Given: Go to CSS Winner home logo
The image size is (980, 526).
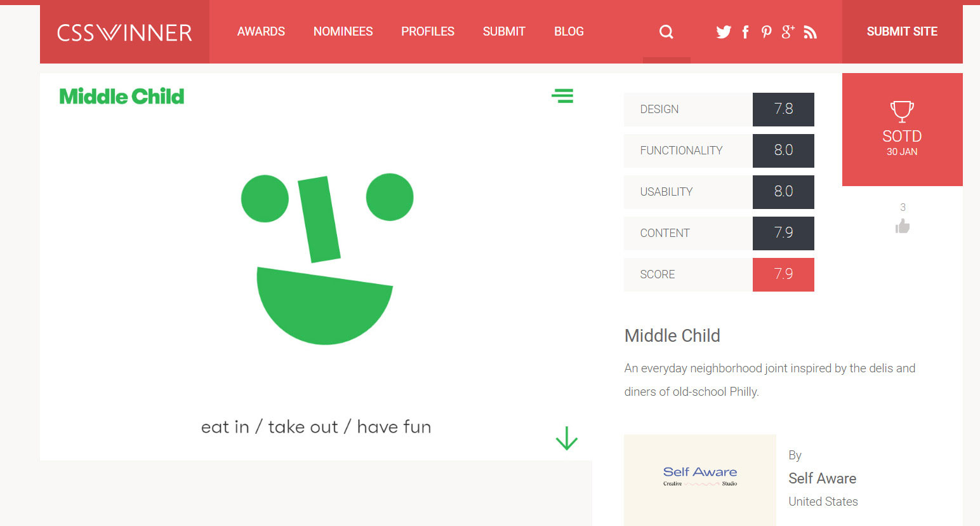Looking at the screenshot, I should point(124,32).
